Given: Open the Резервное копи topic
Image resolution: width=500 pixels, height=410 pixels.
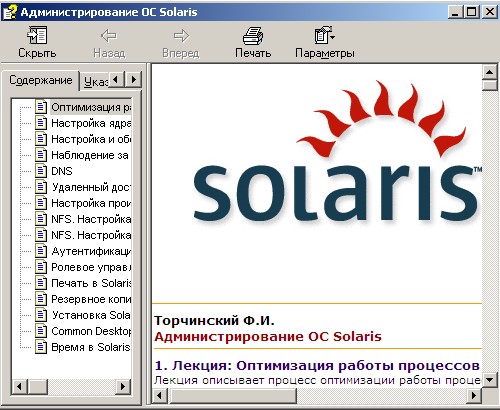Looking at the screenshot, I should (91, 299).
